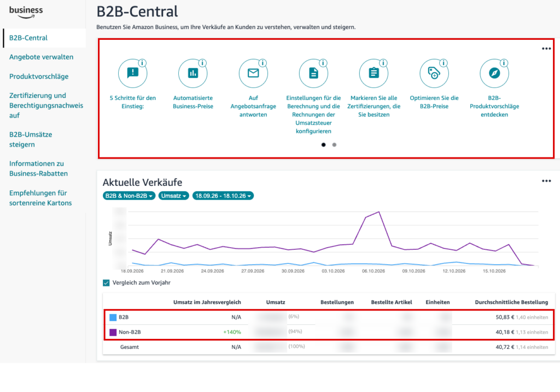Open Produktvorschläge in the sidebar
This screenshot has height=392, width=560.
[x=39, y=77]
